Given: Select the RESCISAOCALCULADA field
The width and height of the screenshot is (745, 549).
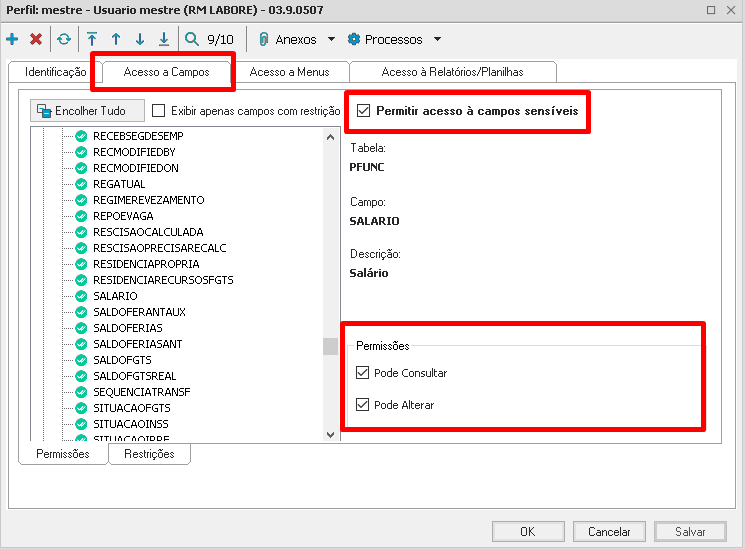Looking at the screenshot, I should point(148,232).
